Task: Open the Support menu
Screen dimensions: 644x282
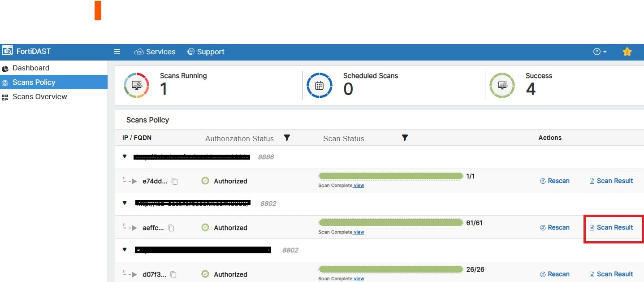Action: coord(206,52)
